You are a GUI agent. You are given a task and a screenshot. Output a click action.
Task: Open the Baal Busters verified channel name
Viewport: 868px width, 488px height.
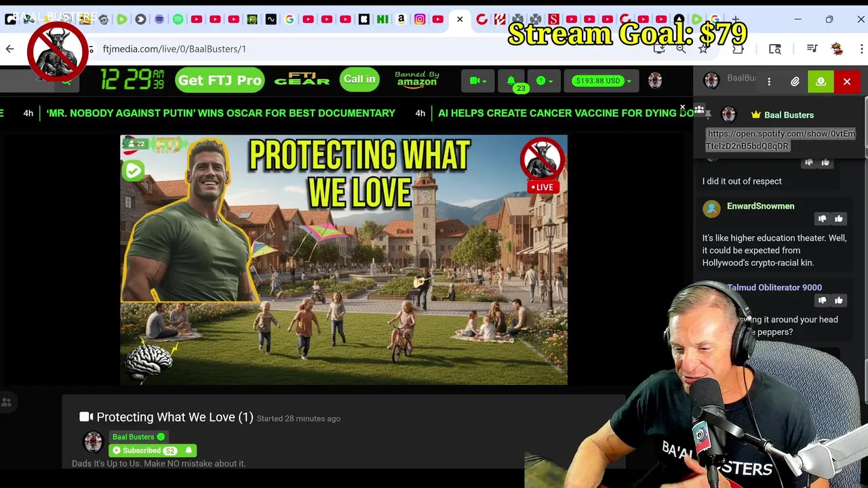point(138,436)
